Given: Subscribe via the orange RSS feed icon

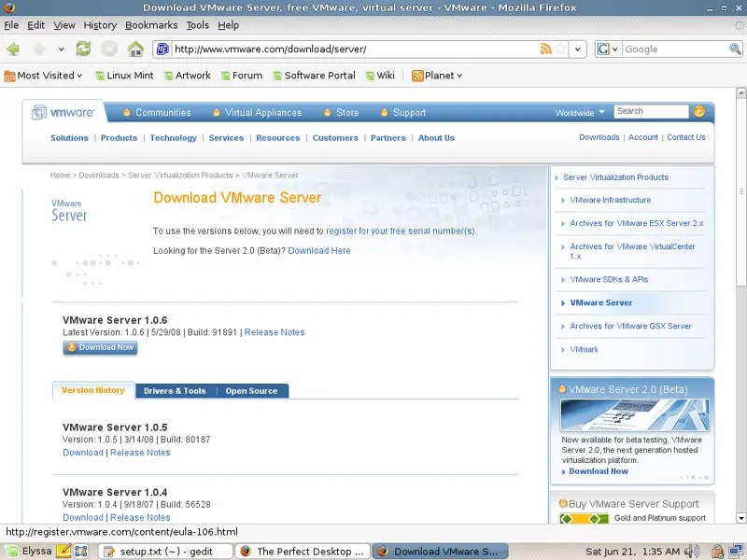Looking at the screenshot, I should coord(545,49).
